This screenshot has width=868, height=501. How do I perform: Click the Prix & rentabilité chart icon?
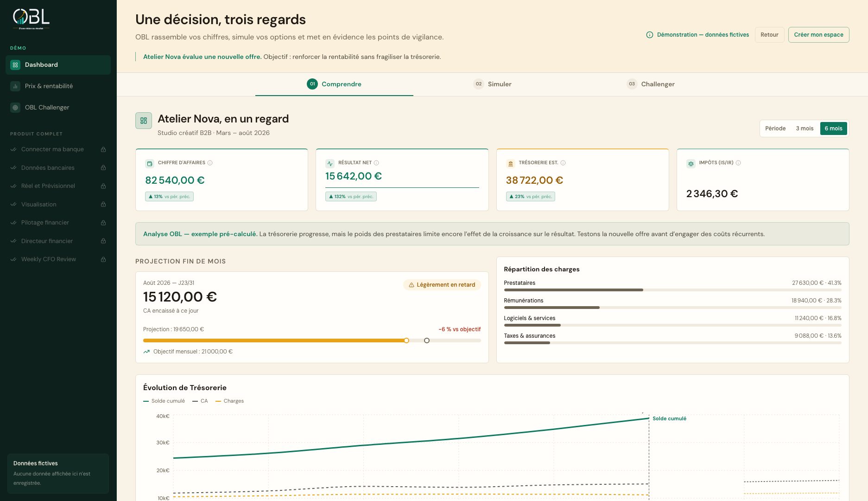tap(15, 86)
